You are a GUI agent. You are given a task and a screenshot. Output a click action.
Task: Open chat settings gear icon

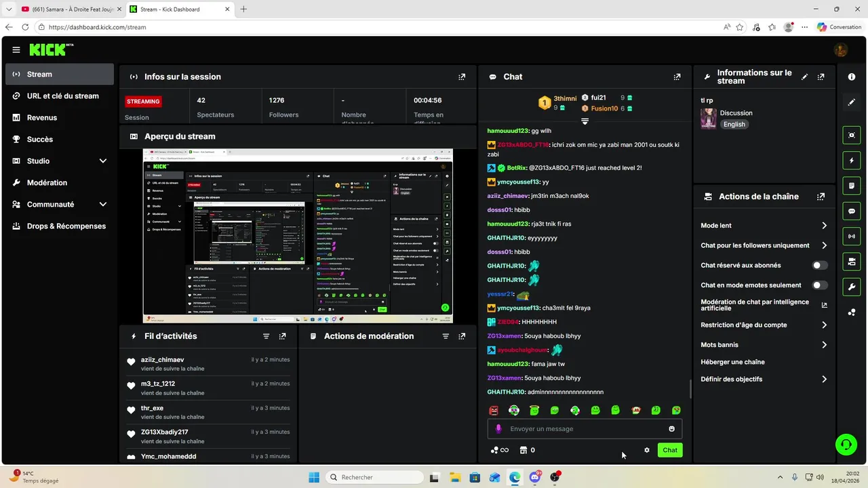click(x=647, y=450)
